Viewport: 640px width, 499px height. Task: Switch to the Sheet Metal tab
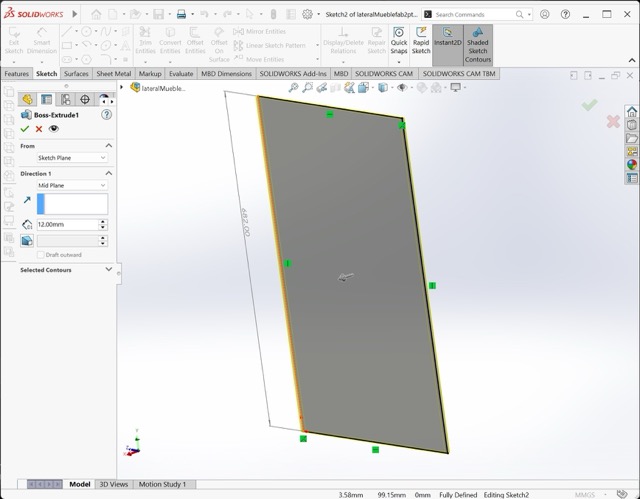(113, 73)
